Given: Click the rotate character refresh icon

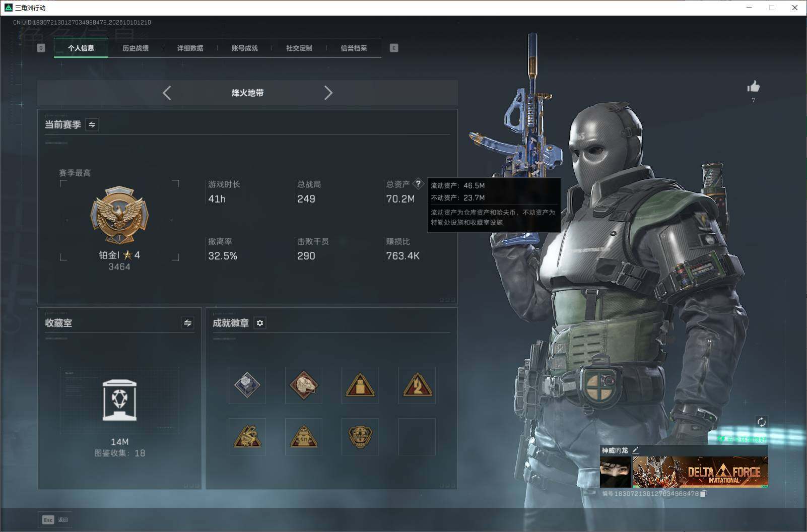Looking at the screenshot, I should (761, 422).
